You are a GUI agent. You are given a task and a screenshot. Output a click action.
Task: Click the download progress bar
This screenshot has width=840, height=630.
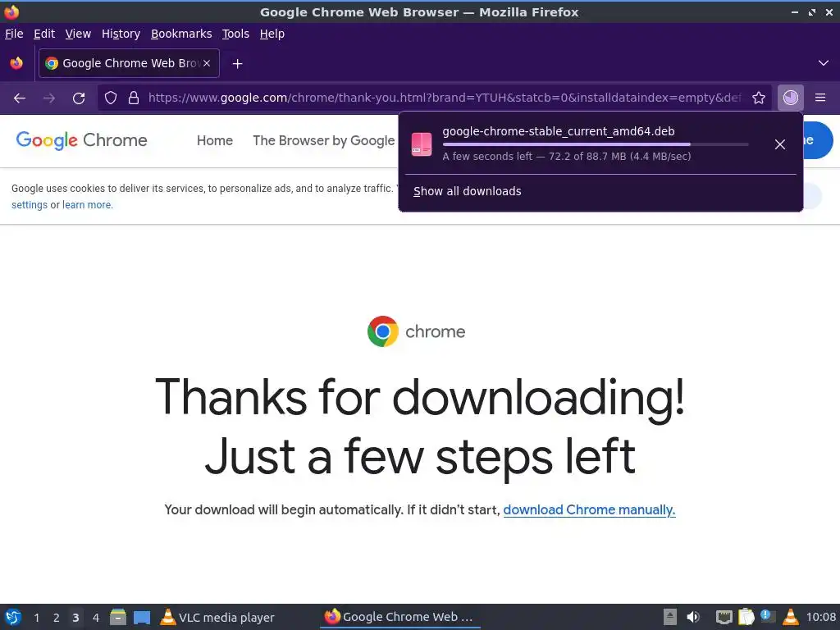[x=596, y=144]
